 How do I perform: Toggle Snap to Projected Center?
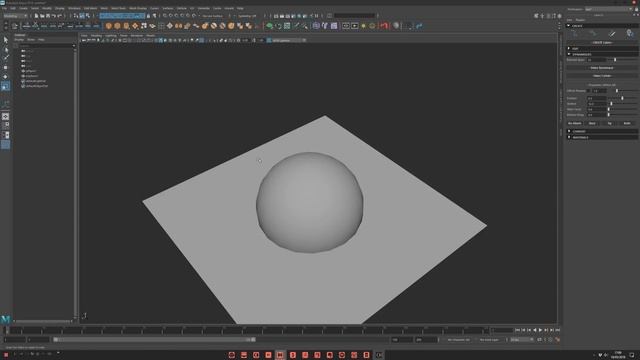point(182,16)
